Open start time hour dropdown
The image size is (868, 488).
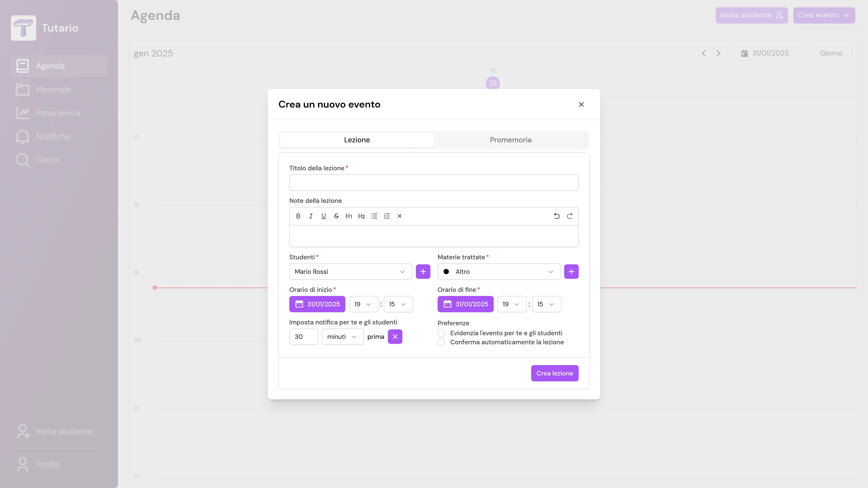point(363,304)
